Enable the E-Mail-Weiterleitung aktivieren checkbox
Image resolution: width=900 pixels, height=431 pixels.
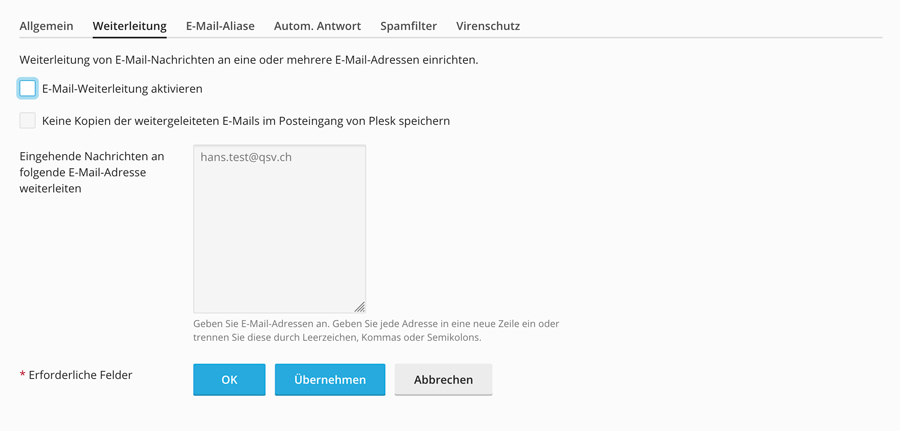coord(28,89)
